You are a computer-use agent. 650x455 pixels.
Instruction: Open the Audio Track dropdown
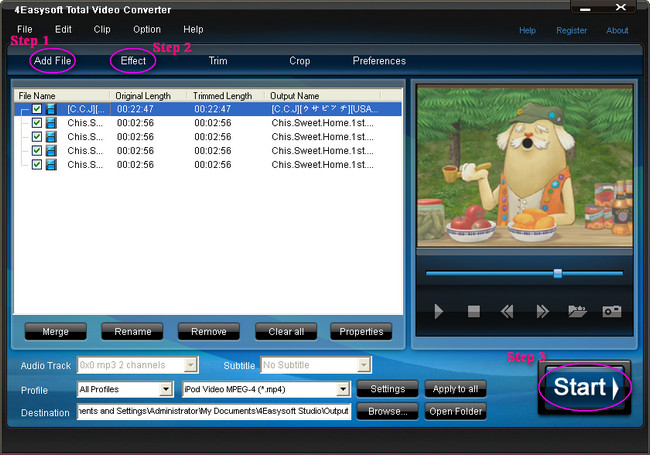[191, 365]
